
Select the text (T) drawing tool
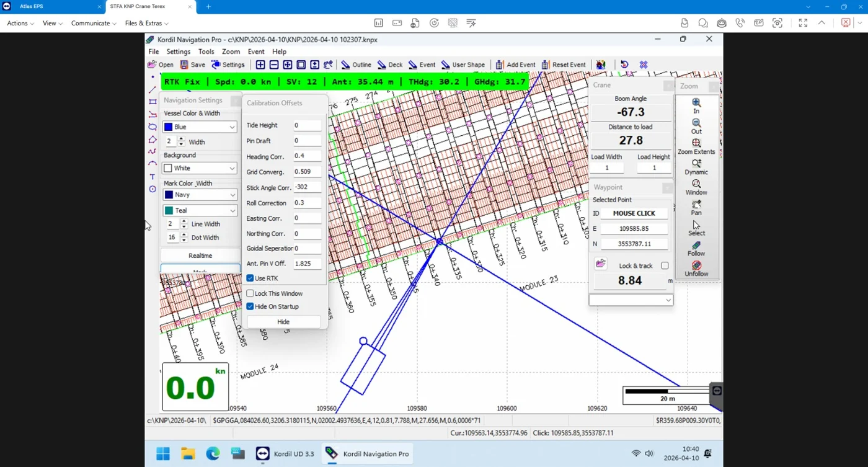click(153, 177)
